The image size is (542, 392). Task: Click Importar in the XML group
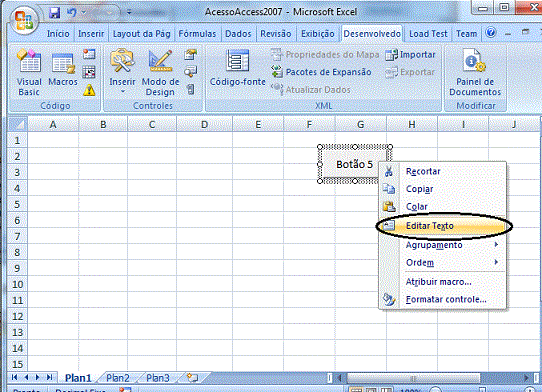point(411,55)
